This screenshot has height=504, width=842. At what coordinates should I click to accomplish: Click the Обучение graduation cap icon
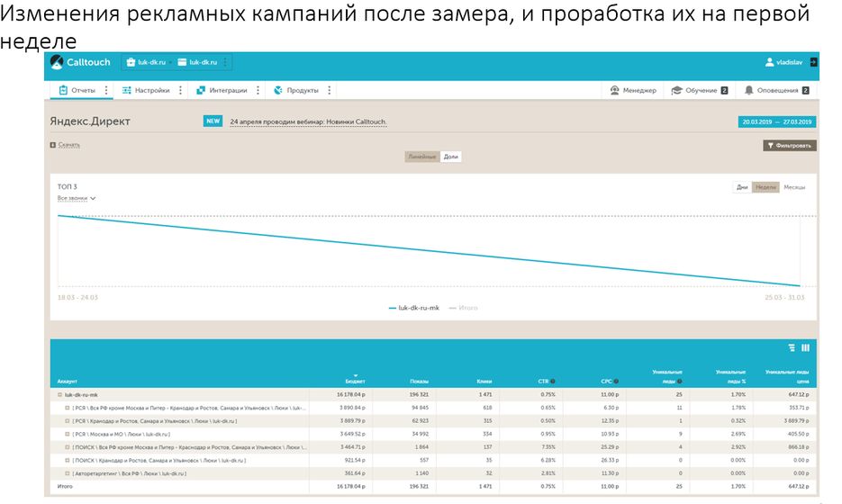[676, 90]
